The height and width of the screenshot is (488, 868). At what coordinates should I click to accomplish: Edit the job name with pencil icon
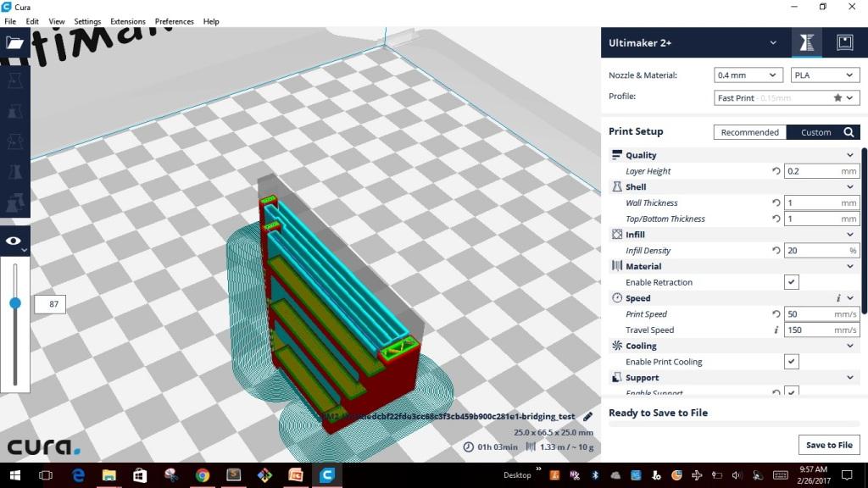pos(587,416)
